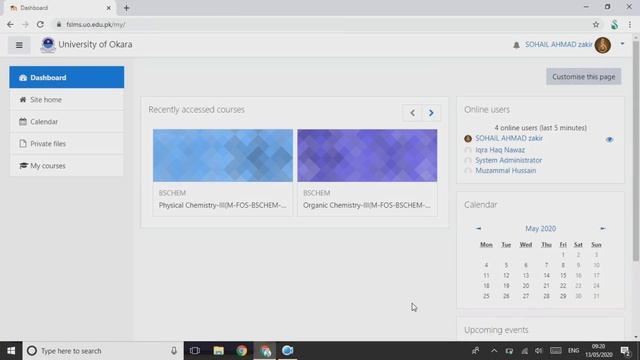640x360 pixels.
Task: Open the Windows Action Center notifications
Action: [625, 351]
